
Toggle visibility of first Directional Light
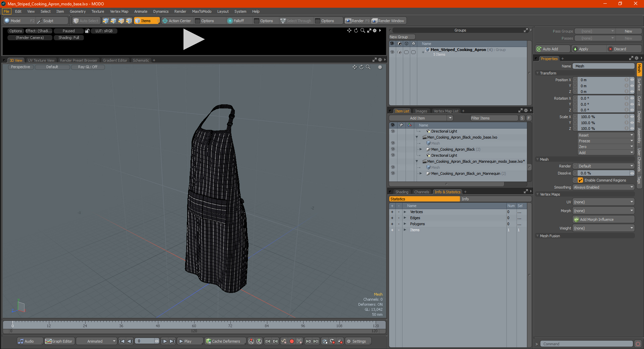392,131
